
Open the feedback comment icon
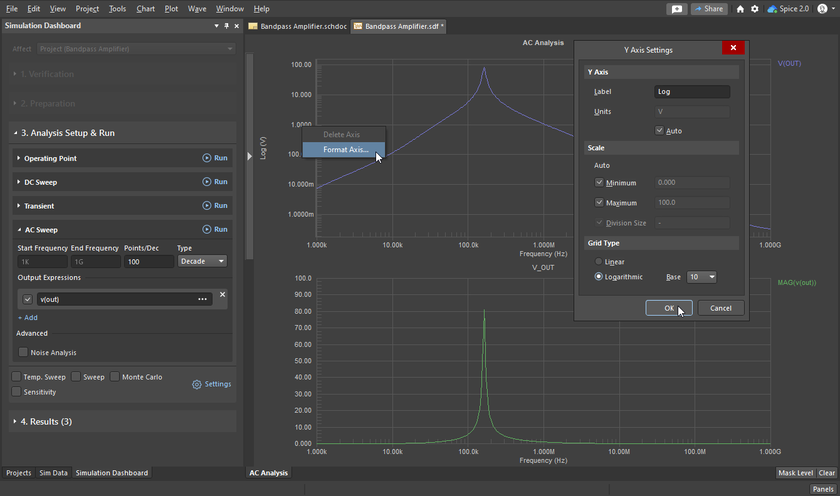[677, 9]
